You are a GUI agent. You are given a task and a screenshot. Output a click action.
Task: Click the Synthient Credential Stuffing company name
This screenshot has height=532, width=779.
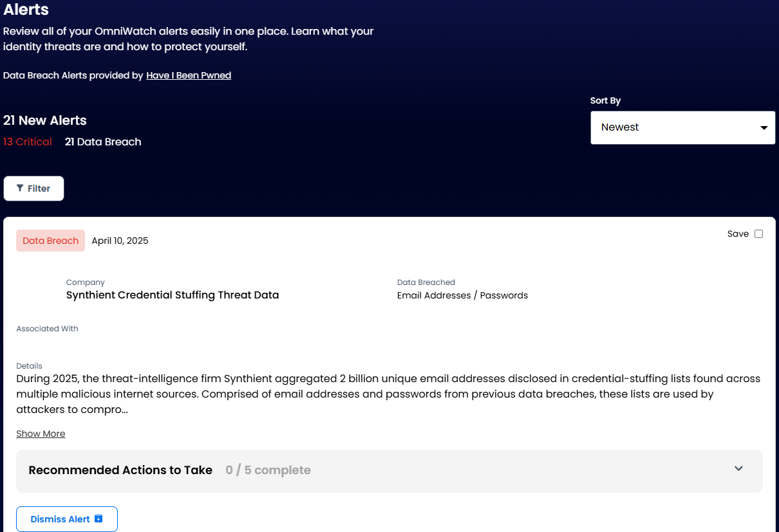pos(173,295)
